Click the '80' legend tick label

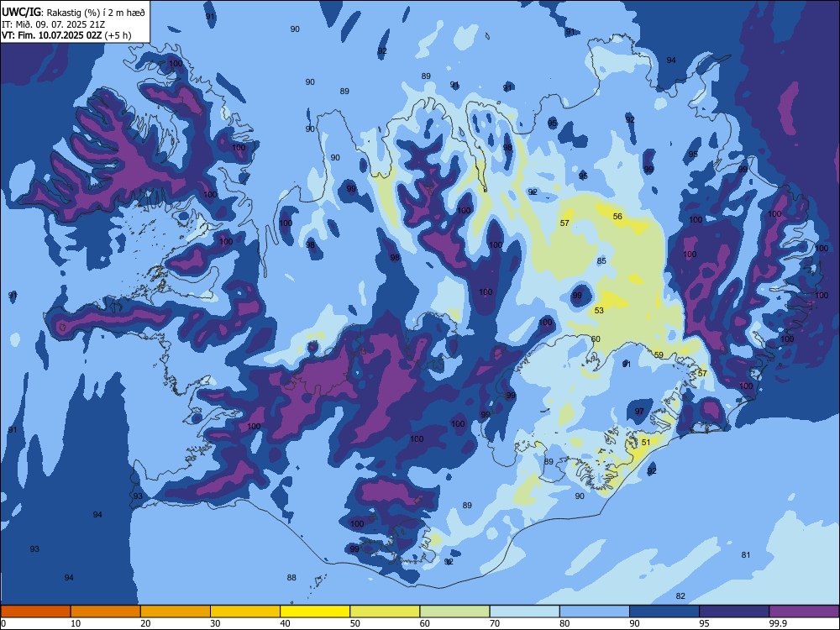[564, 623]
